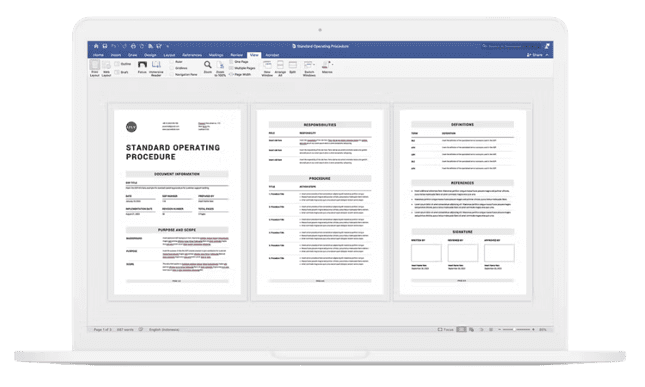Open the Review ribbon tab
Viewport: 645px width, 387px height.
tap(236, 55)
